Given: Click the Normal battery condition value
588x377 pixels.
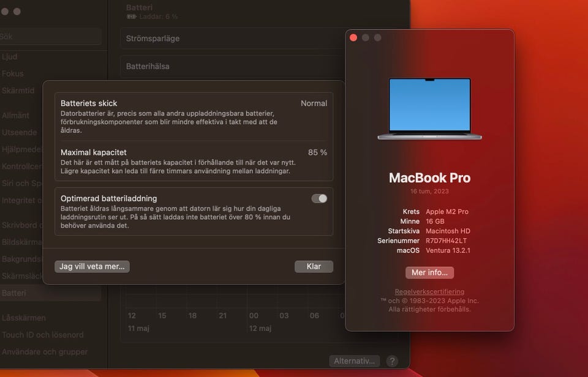Looking at the screenshot, I should (314, 103).
